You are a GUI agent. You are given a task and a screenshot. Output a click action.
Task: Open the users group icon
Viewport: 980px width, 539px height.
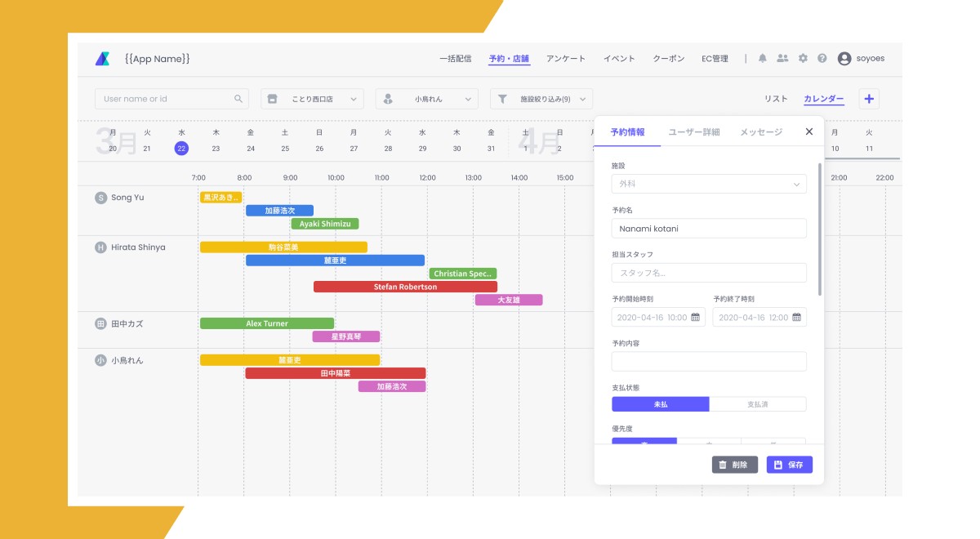[x=782, y=59]
